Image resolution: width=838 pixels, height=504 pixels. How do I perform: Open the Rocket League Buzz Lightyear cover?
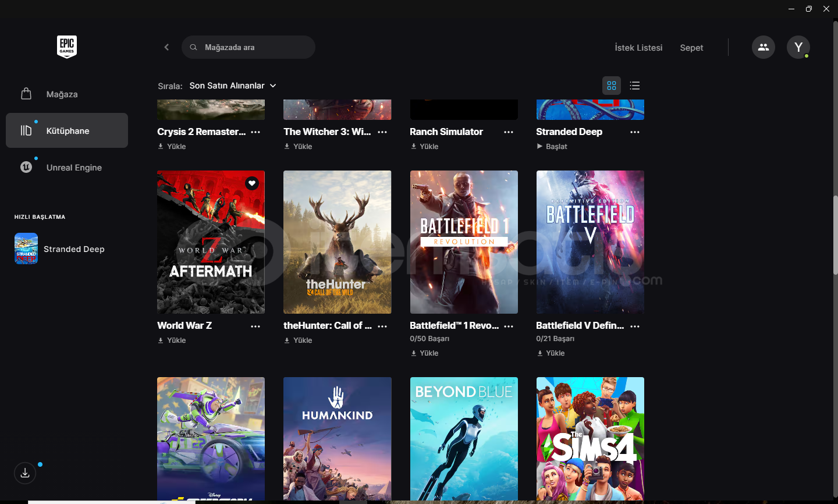[x=211, y=439]
